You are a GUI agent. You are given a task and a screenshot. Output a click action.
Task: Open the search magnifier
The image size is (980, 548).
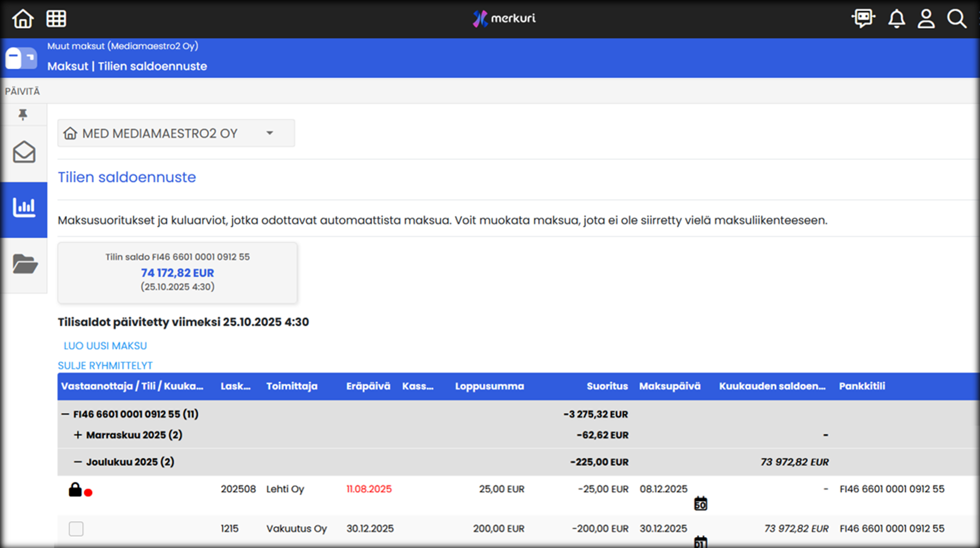coord(957,19)
